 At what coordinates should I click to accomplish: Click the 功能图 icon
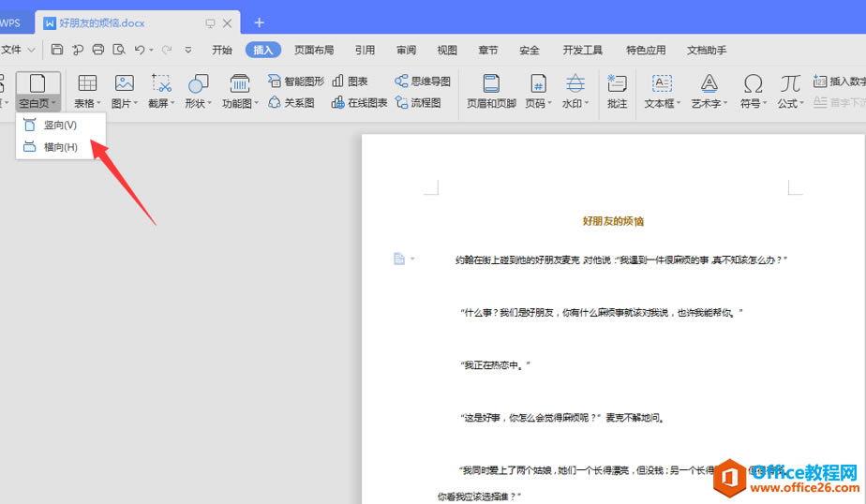tap(239, 83)
